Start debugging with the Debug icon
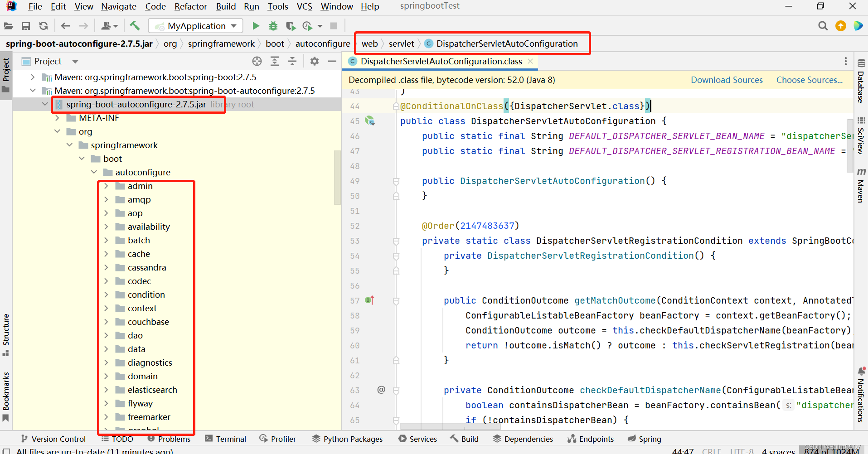Viewport: 868px width, 454px height. point(273,26)
